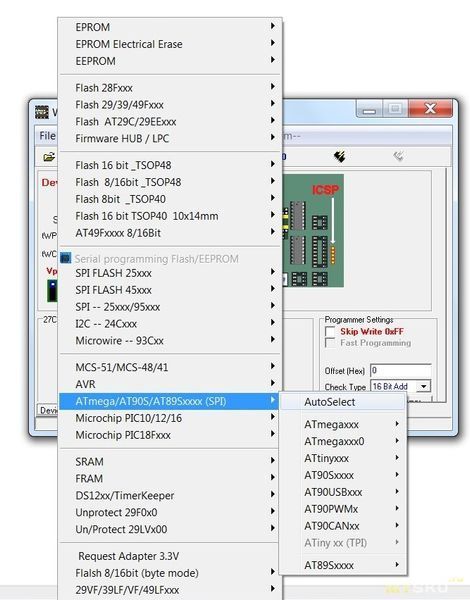This screenshot has height=600, width=470.
Task: Click the application icon in title bar
Action: (42, 112)
